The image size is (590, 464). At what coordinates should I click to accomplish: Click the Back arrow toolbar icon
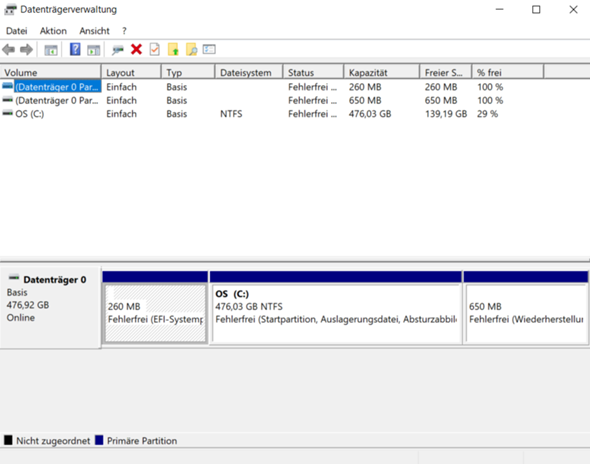(8, 50)
